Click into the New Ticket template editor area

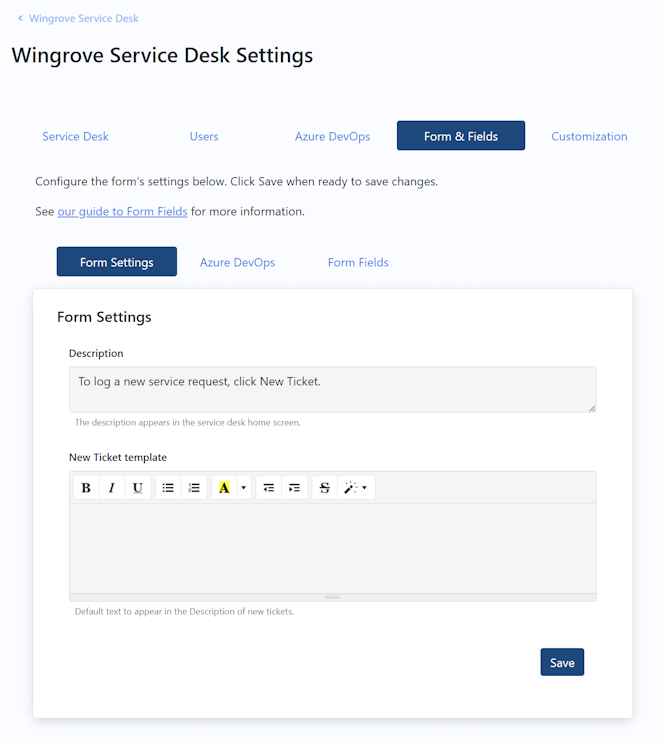[x=332, y=548]
